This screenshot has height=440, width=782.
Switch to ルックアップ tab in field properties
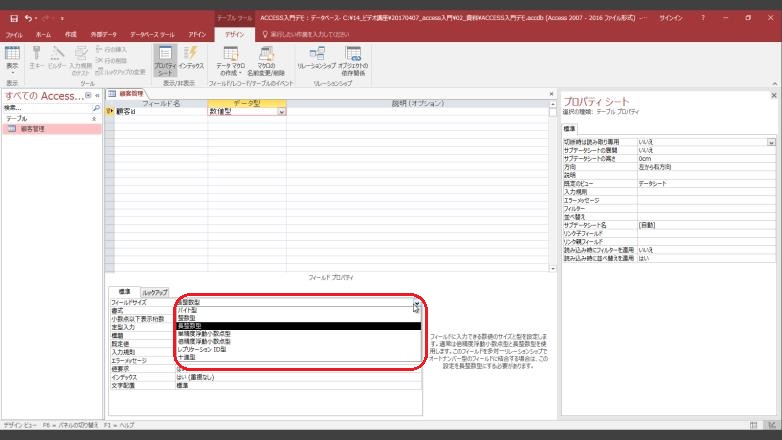tap(155, 292)
